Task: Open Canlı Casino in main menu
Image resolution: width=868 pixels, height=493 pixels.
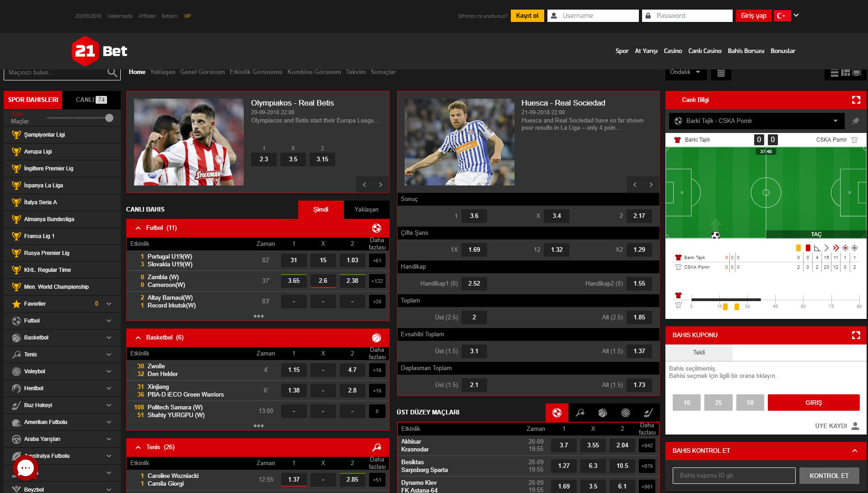Action: tap(704, 51)
